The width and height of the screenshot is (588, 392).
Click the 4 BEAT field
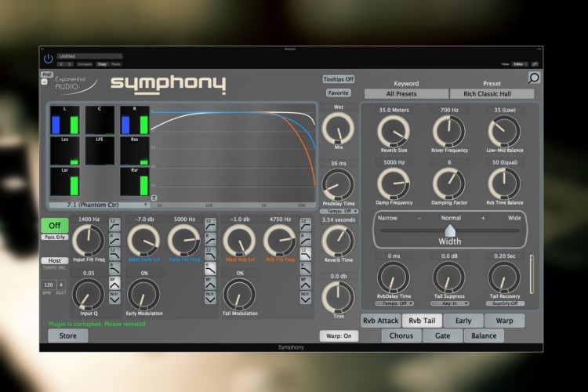pos(60,285)
